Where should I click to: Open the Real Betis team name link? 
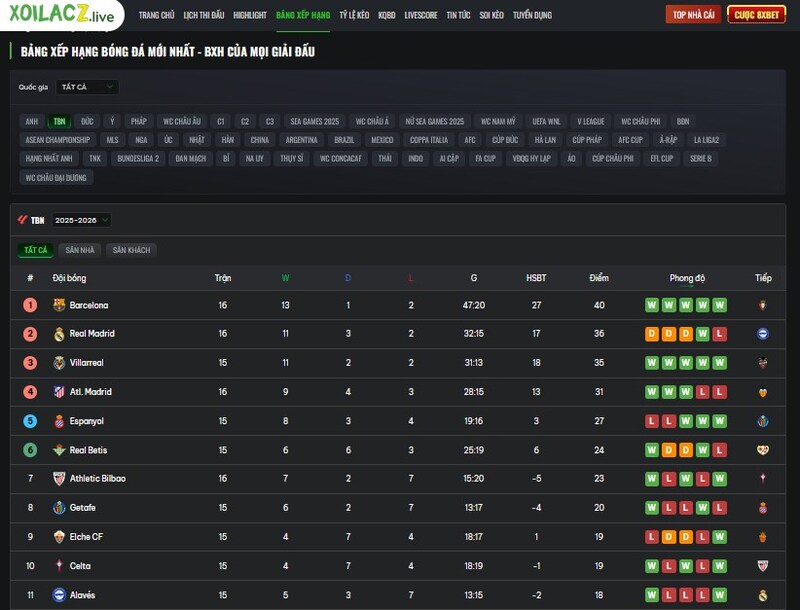click(x=88, y=450)
